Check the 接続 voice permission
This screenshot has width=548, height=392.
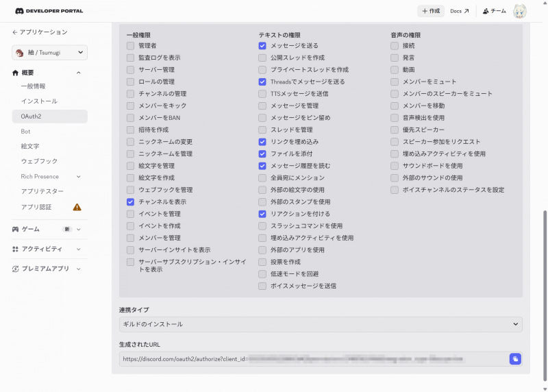coord(395,45)
